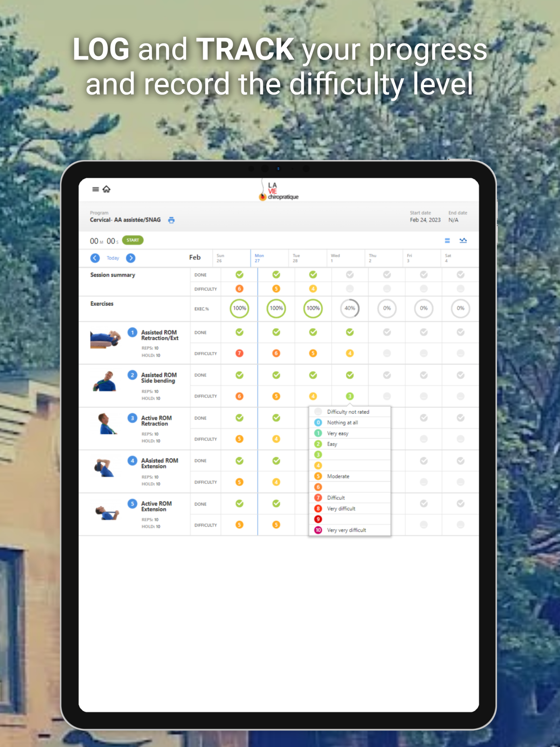Open exercise 1 difficulty 4 on Wednesday
This screenshot has height=747, width=560.
click(350, 353)
